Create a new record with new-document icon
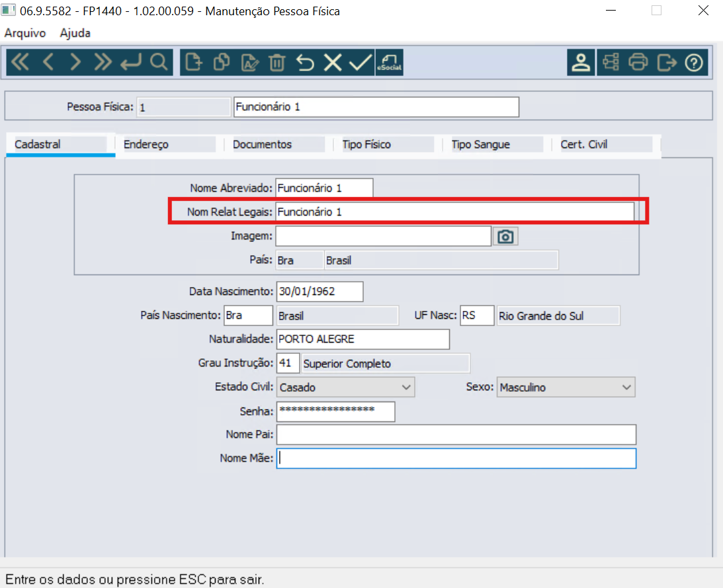723x588 pixels. tap(194, 62)
